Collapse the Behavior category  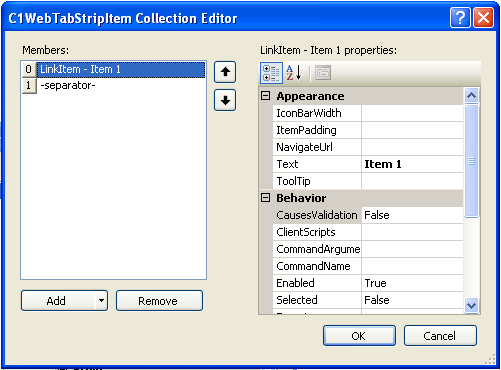pyautogui.click(x=265, y=198)
